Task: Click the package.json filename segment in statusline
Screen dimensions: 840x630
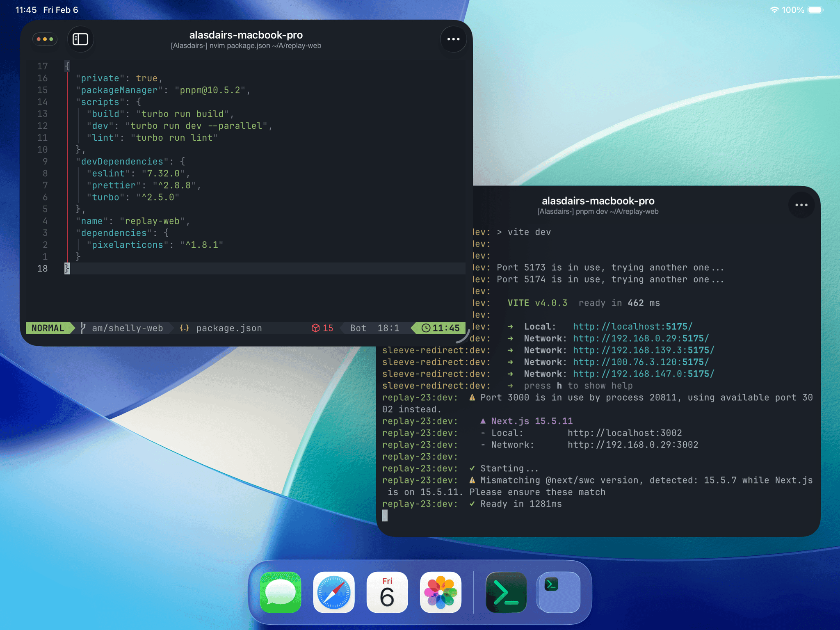Action: click(x=228, y=328)
